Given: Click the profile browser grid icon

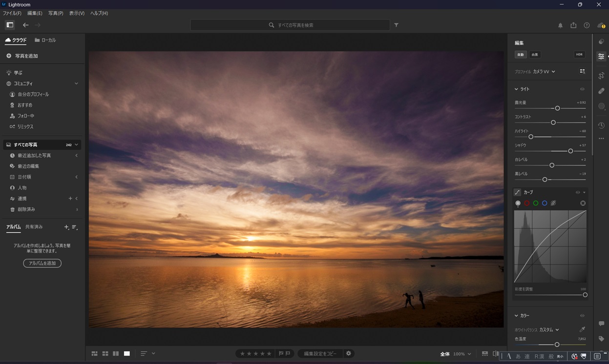Looking at the screenshot, I should pos(582,71).
